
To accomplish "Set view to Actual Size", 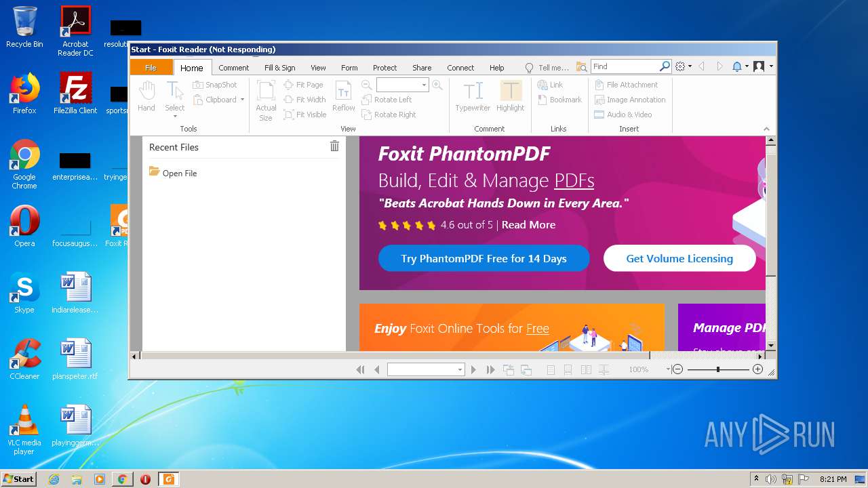I will pyautogui.click(x=266, y=101).
